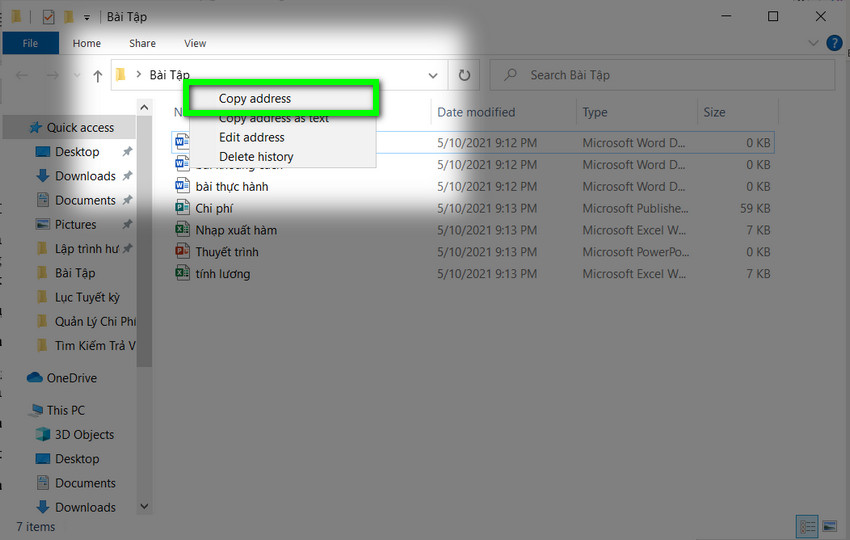Screen dimensions: 850x540
Task: Open Lập trình folder in sidebar
Action: (x=86, y=249)
